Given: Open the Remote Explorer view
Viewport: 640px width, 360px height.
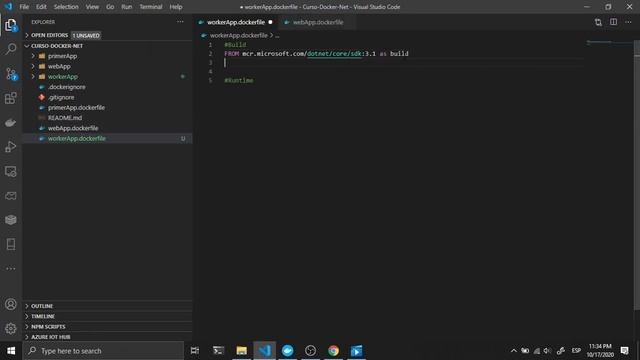Looking at the screenshot, I should coord(11,171).
